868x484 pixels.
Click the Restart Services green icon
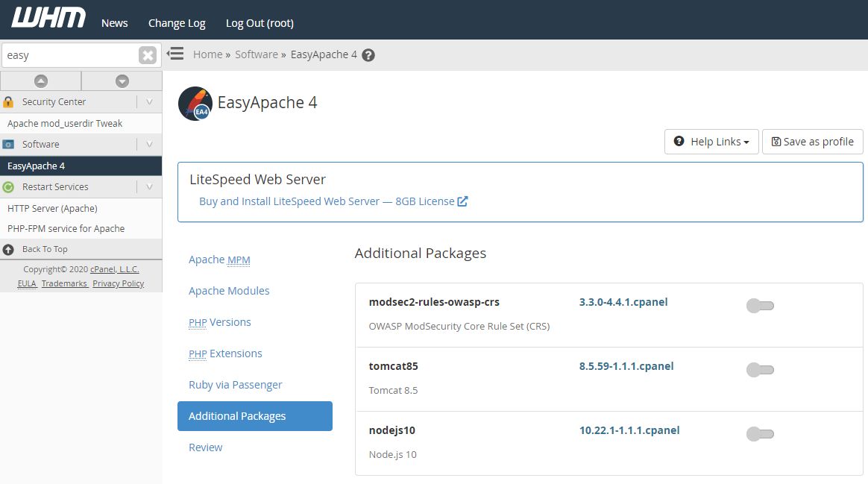[8, 187]
